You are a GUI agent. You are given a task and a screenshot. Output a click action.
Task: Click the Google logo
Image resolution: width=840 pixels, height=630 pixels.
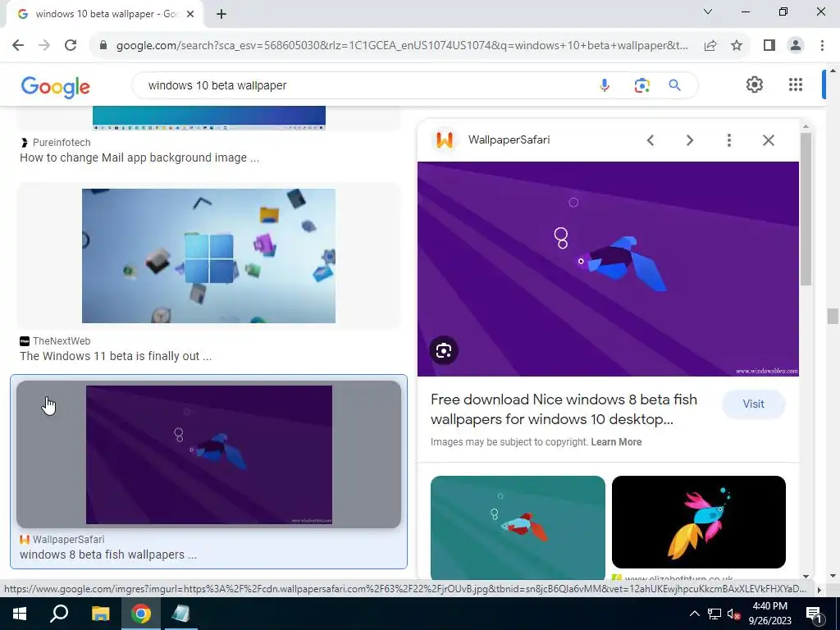55,86
